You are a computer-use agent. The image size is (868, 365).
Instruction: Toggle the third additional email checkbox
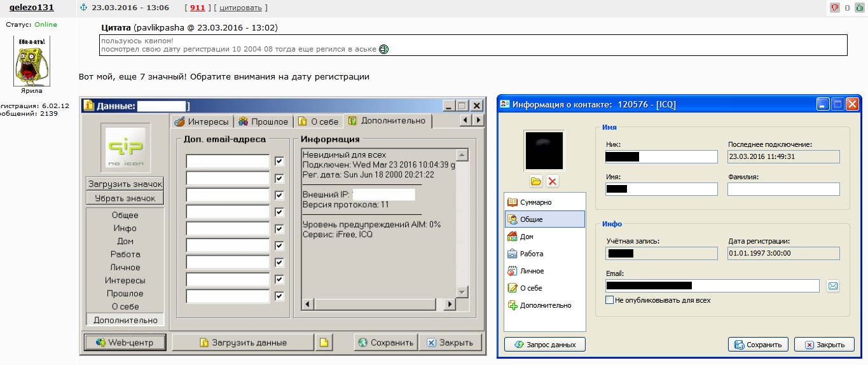(279, 195)
